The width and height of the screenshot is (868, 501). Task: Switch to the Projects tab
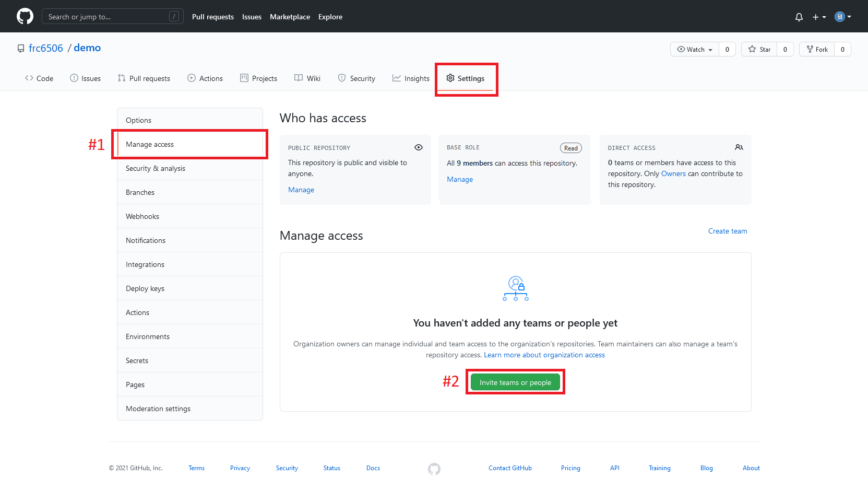(258, 78)
